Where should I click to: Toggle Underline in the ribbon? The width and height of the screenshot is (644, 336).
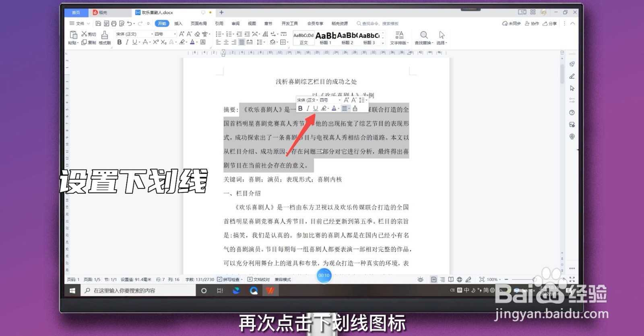134,42
